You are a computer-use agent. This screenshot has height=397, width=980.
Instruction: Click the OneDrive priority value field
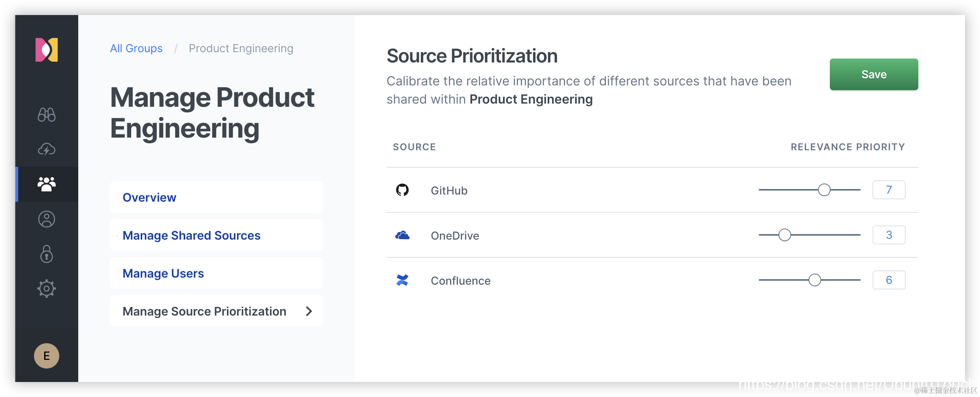pos(889,235)
